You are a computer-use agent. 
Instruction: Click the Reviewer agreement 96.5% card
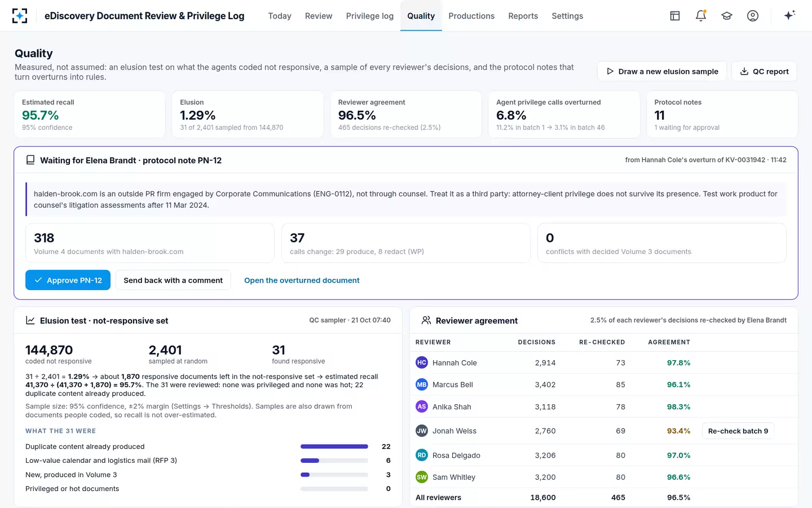406,115
